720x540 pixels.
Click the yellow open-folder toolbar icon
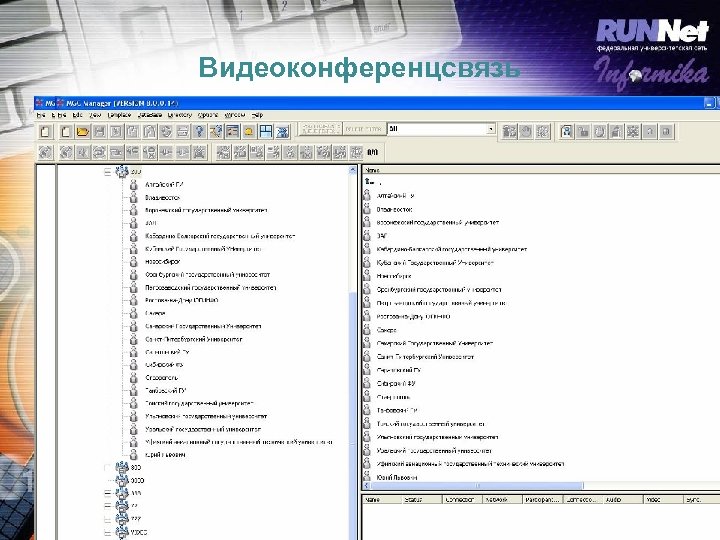click(x=82, y=132)
